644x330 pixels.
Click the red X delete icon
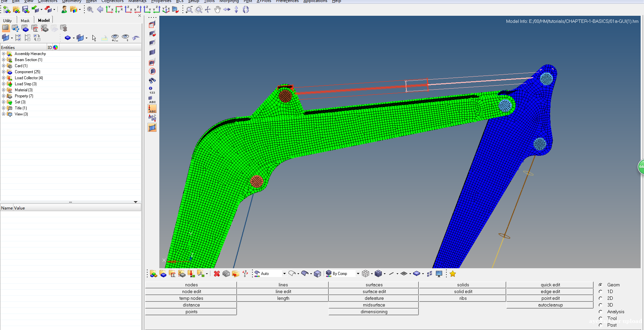pyautogui.click(x=217, y=274)
